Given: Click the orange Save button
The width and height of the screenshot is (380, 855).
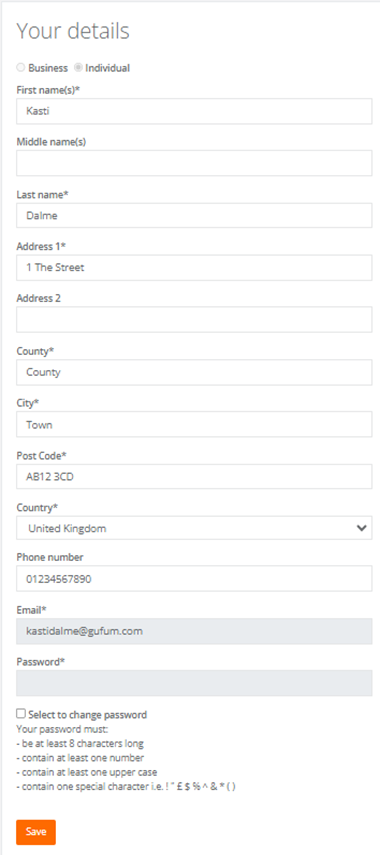Looking at the screenshot, I should [x=36, y=832].
